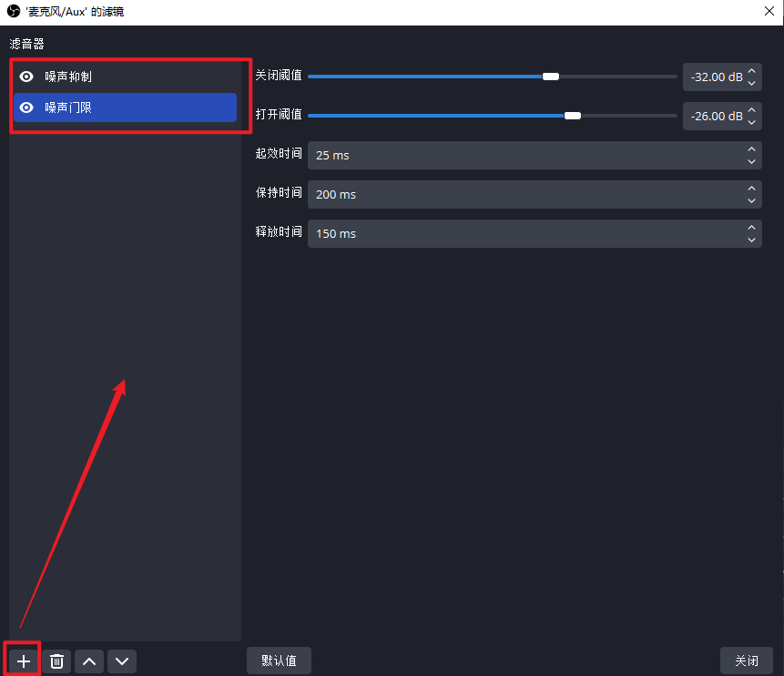Toggle visibility of 噪声门限 filter
This screenshot has width=784, height=676.
(x=27, y=108)
